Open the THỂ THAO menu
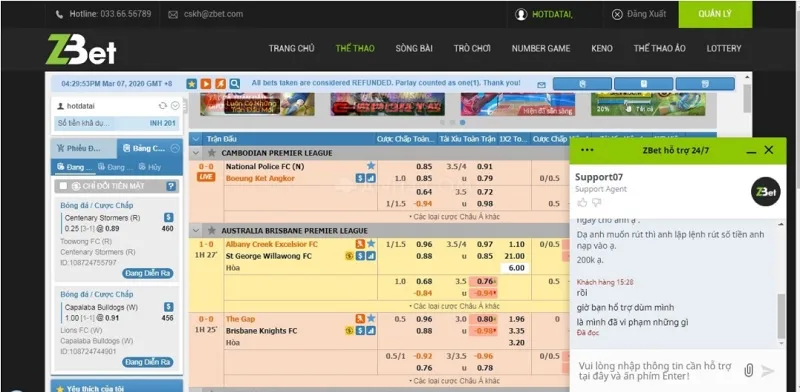This screenshot has height=392, width=800. point(355,48)
